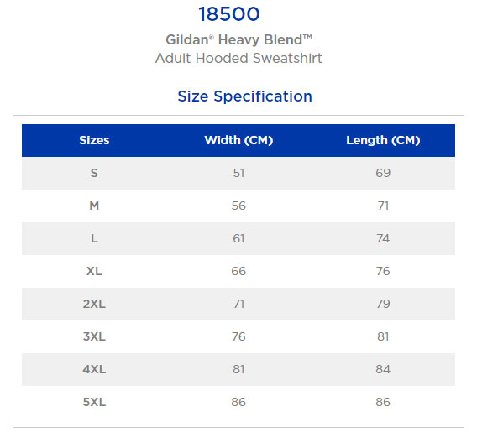Click the width value 51 for size S

238,173
